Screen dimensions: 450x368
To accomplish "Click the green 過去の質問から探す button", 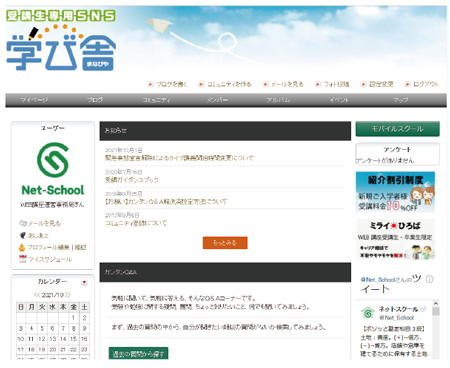I will coord(138,353).
